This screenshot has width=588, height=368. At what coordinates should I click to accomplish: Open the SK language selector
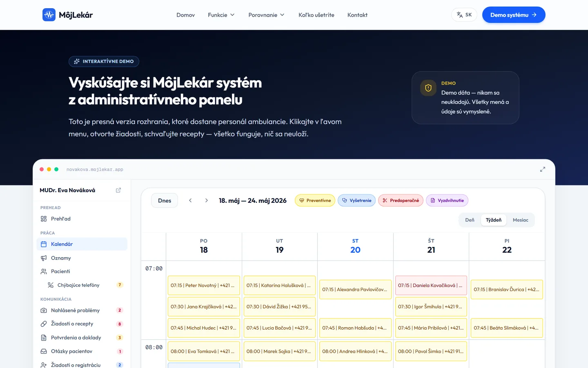click(x=464, y=15)
